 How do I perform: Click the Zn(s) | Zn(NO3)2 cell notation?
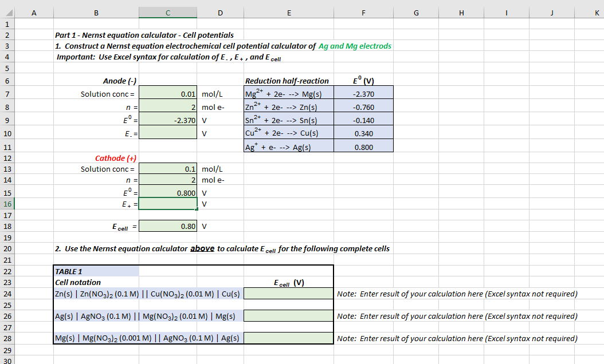(x=147, y=294)
